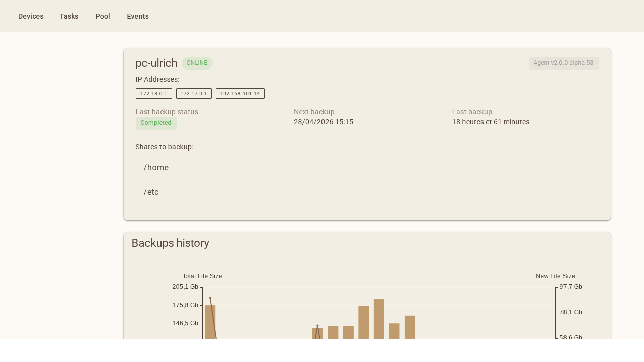Open the Devices menu

(31, 16)
